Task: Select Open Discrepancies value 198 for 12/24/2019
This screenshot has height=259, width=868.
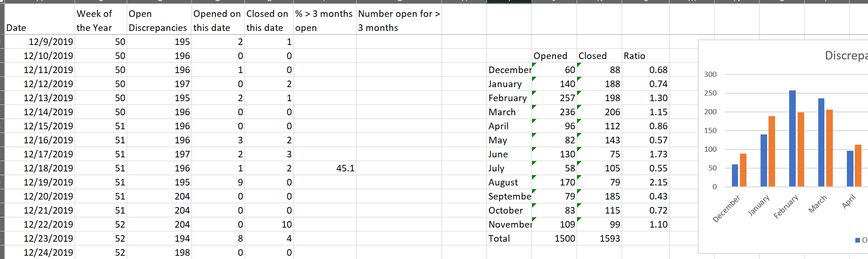Action: click(x=159, y=252)
